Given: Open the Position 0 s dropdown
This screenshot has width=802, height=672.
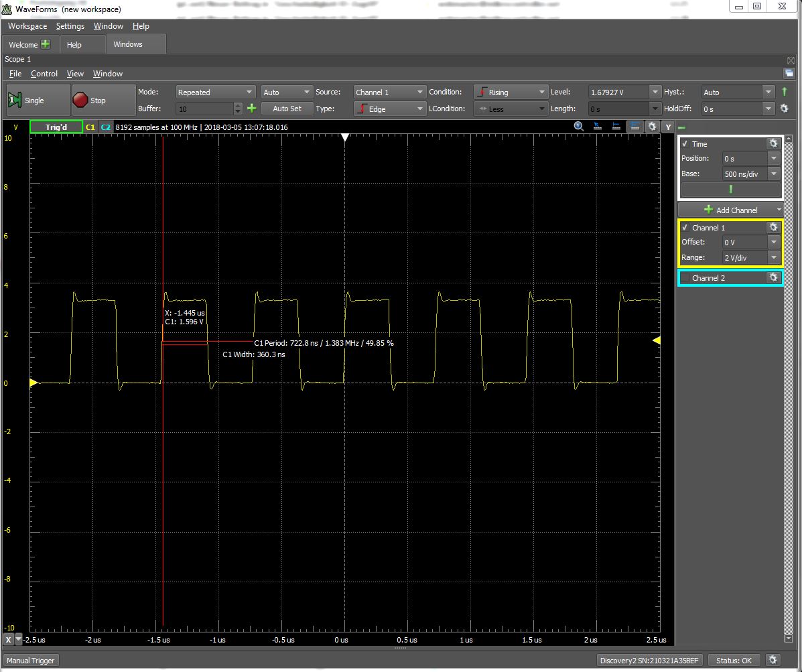Looking at the screenshot, I should click(x=774, y=159).
